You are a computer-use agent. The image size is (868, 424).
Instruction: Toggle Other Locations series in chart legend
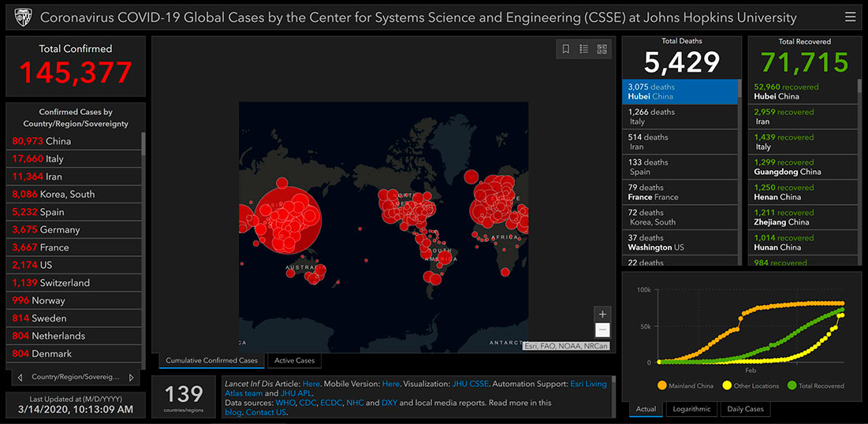pyautogui.click(x=751, y=386)
